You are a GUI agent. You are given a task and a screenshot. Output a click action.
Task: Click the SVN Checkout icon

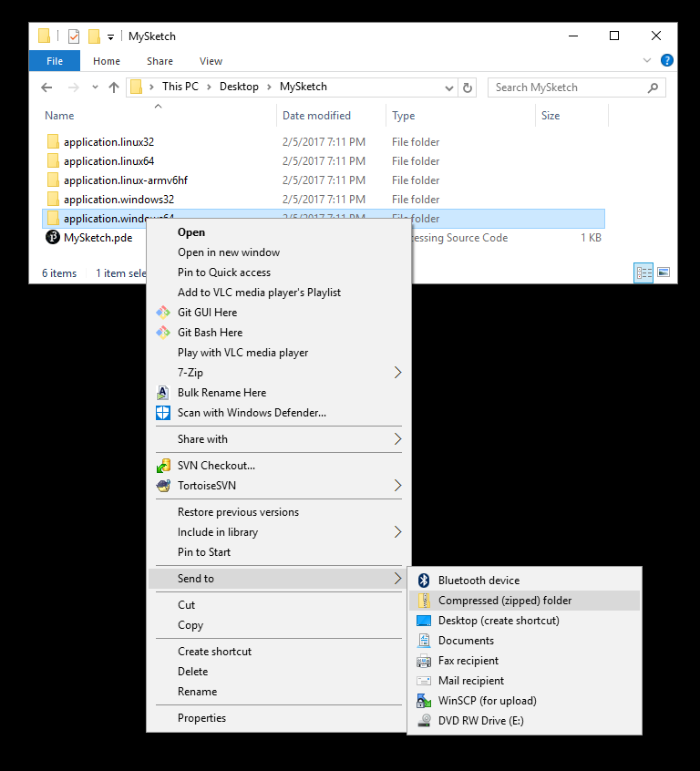(163, 465)
